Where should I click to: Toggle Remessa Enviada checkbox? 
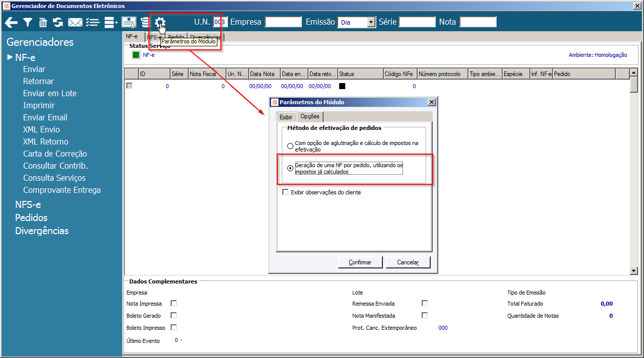click(425, 303)
